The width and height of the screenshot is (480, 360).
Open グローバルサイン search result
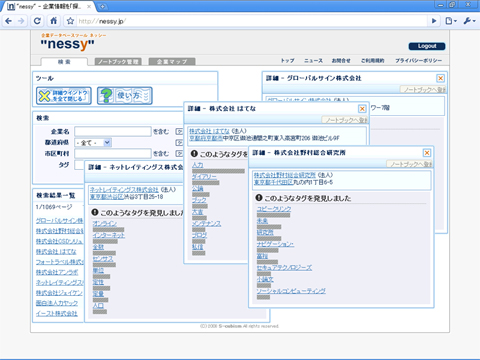59,221
